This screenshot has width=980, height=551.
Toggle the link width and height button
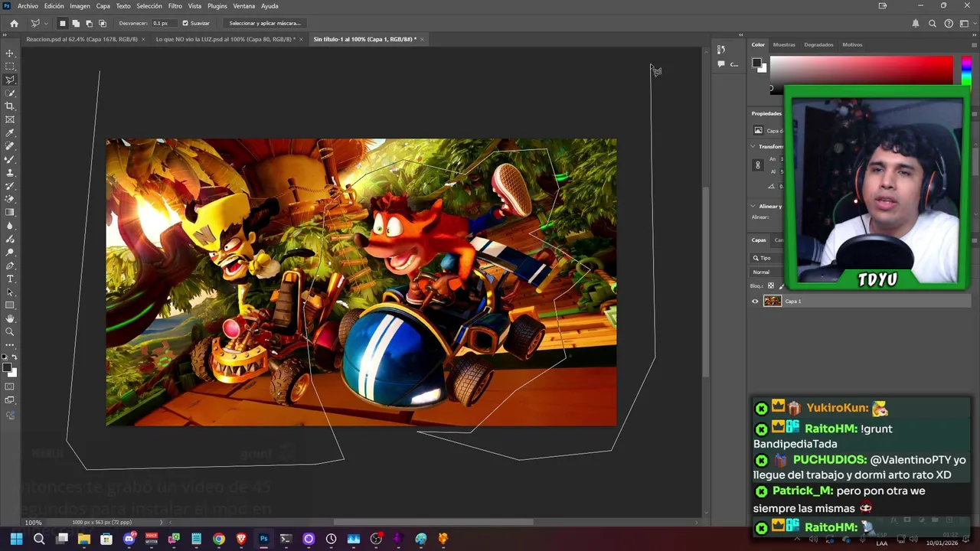click(758, 165)
